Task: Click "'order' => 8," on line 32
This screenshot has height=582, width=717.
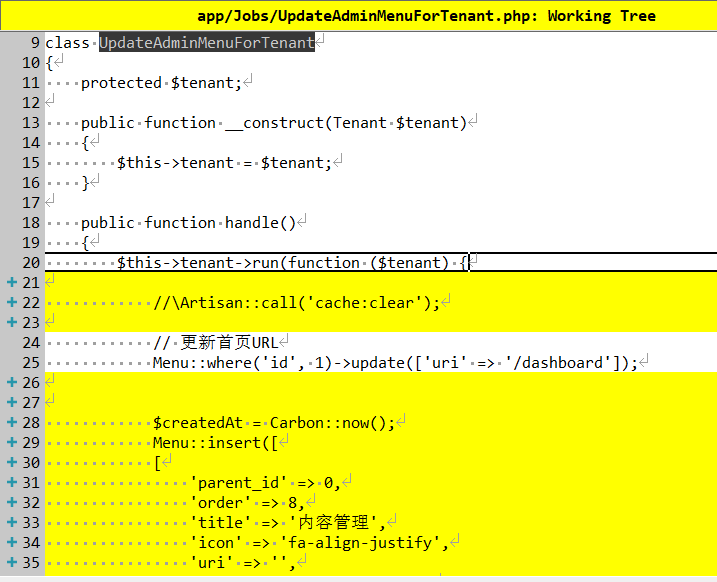Action: (247, 503)
